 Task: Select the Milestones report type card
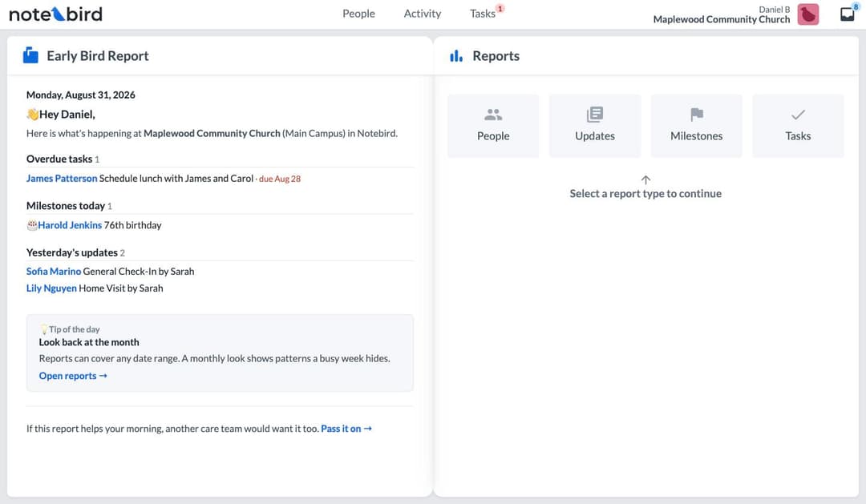tap(697, 126)
